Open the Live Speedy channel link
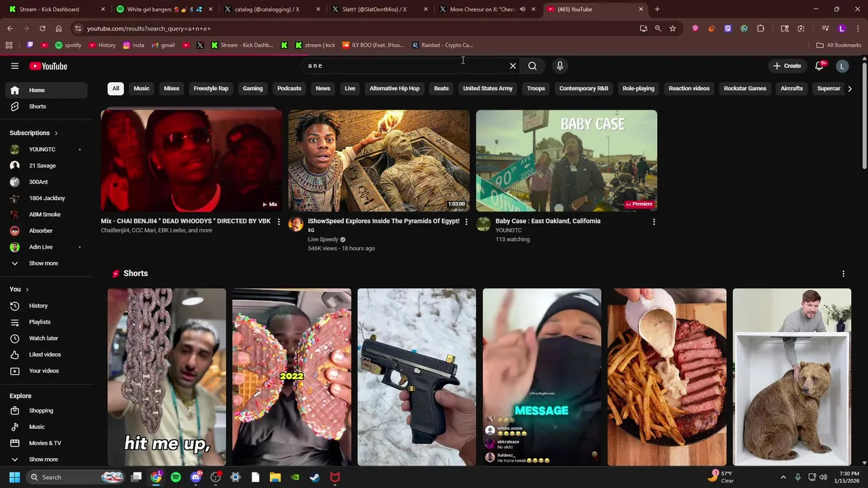Screen dimensions: 868x488 pyautogui.click(x=323, y=239)
